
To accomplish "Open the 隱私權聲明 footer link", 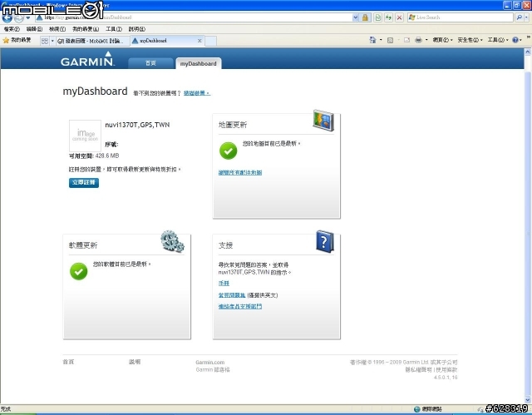I will (419, 370).
